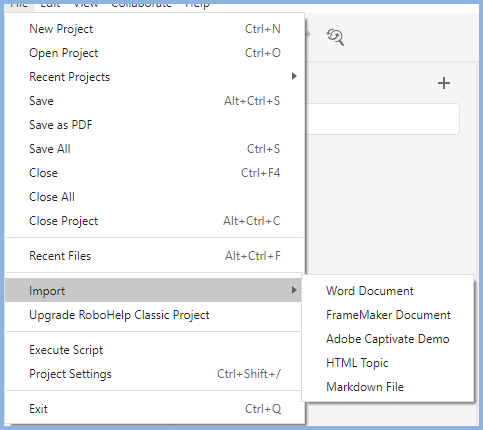Click the find and replace magnifier icon
The height and width of the screenshot is (430, 483).
(335, 37)
